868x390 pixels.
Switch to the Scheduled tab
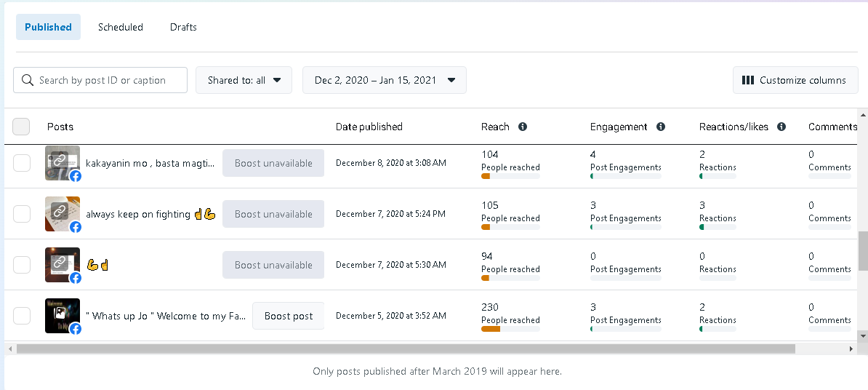click(x=121, y=27)
